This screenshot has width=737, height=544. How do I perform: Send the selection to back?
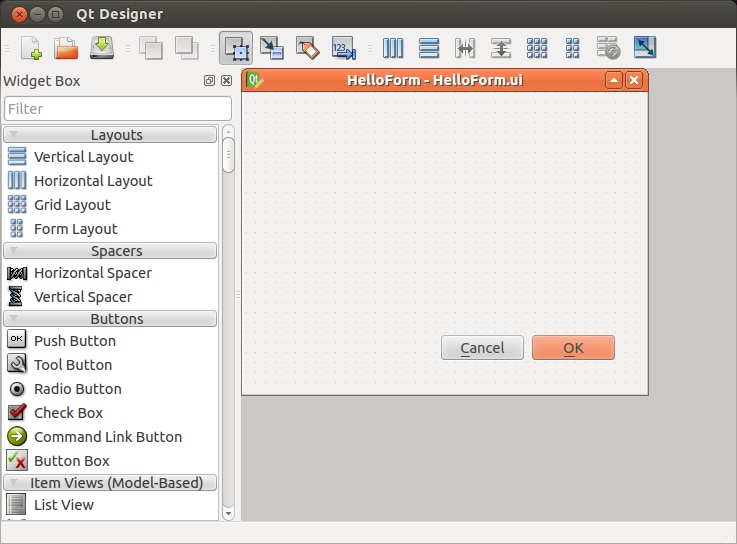(x=150, y=48)
